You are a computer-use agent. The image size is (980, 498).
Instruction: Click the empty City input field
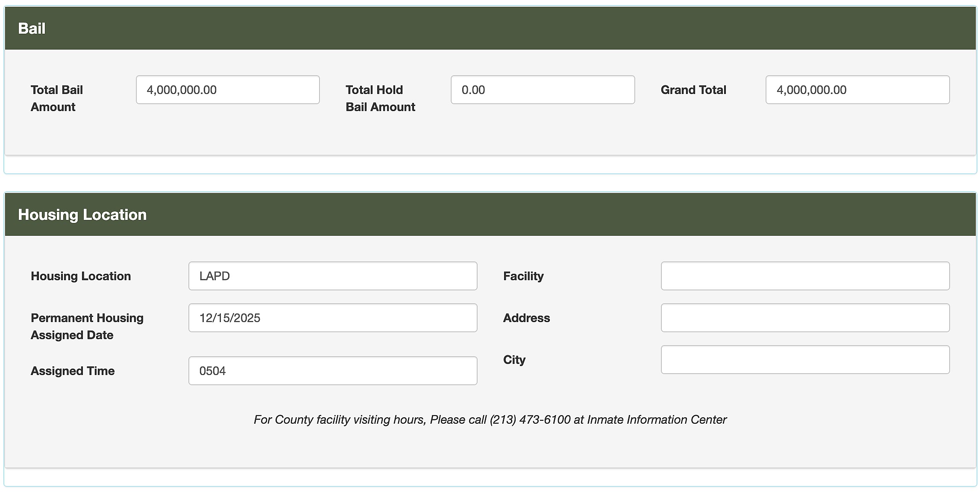[x=805, y=360]
